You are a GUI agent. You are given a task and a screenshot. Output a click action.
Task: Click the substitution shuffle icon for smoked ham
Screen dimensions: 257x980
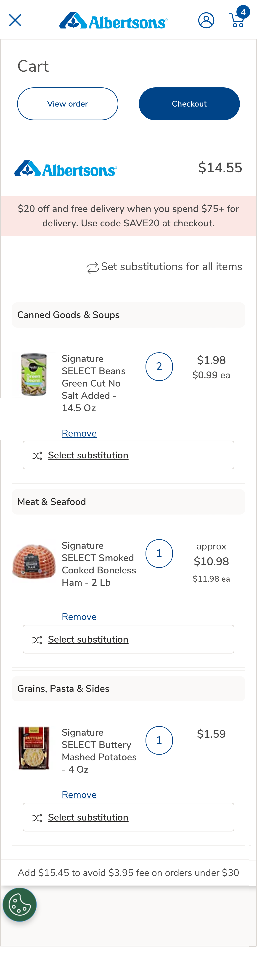[x=37, y=640]
